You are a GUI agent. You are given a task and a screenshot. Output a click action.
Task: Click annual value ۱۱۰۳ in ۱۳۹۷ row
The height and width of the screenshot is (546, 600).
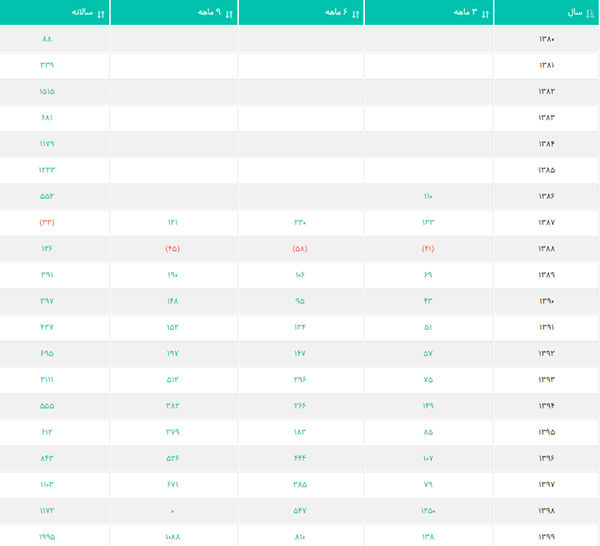[x=47, y=484]
